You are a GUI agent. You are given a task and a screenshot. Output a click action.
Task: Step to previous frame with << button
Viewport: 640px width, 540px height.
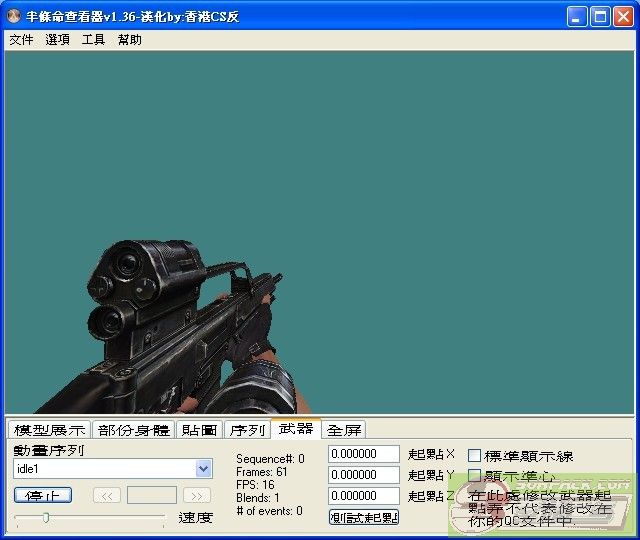pyautogui.click(x=107, y=495)
